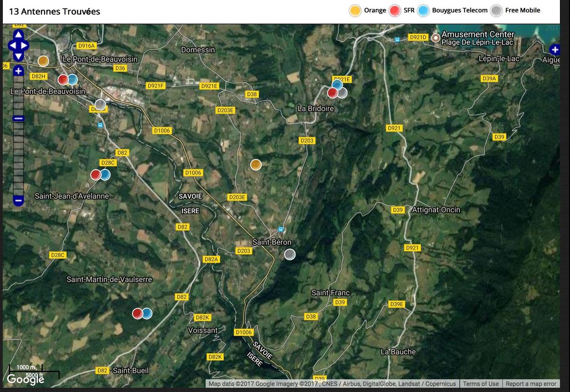
Task: Pan the map up with the arrow
Action: point(18,35)
